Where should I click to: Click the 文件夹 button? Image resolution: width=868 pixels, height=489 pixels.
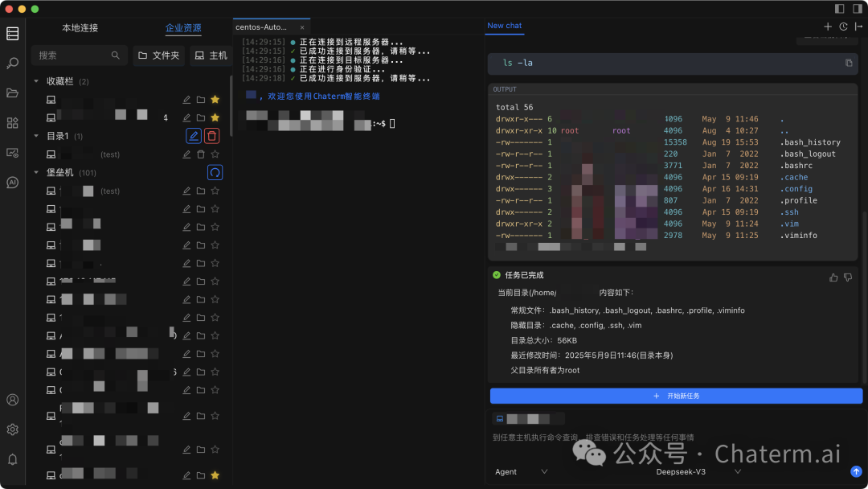[x=159, y=55]
